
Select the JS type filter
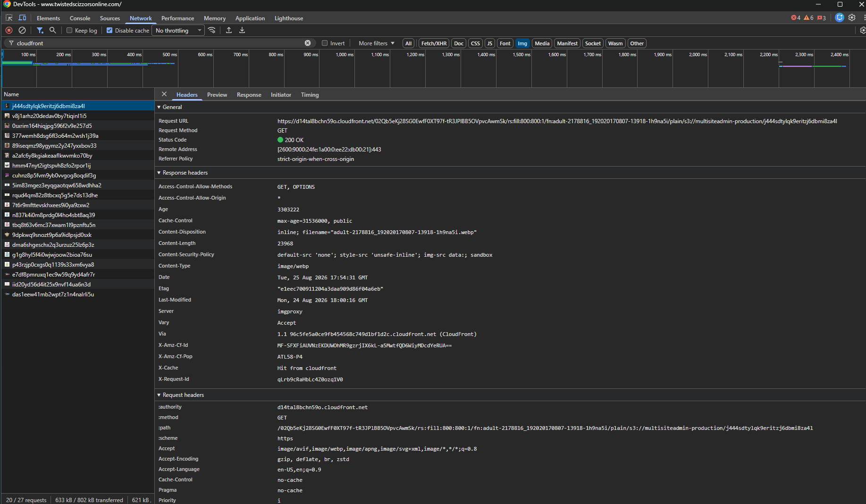coord(490,43)
